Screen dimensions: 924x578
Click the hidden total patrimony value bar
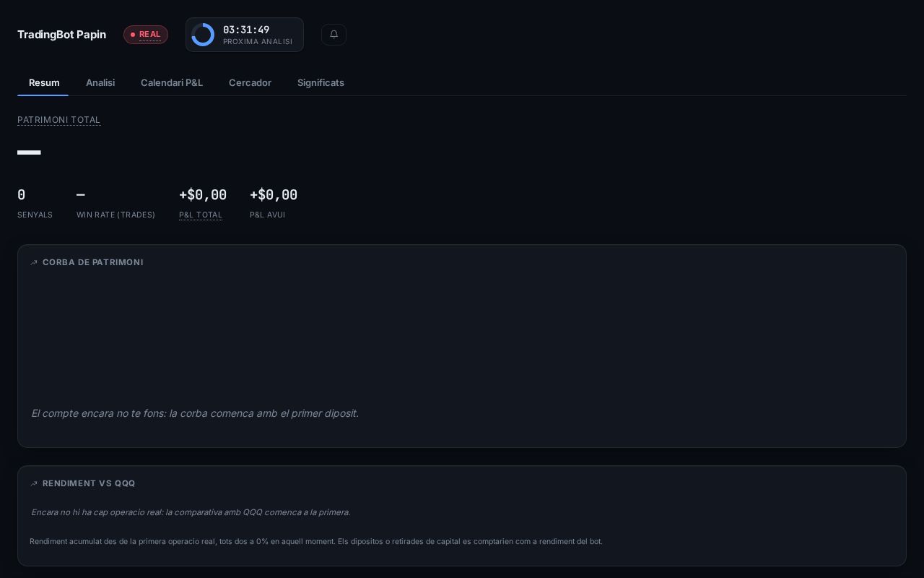(x=29, y=152)
